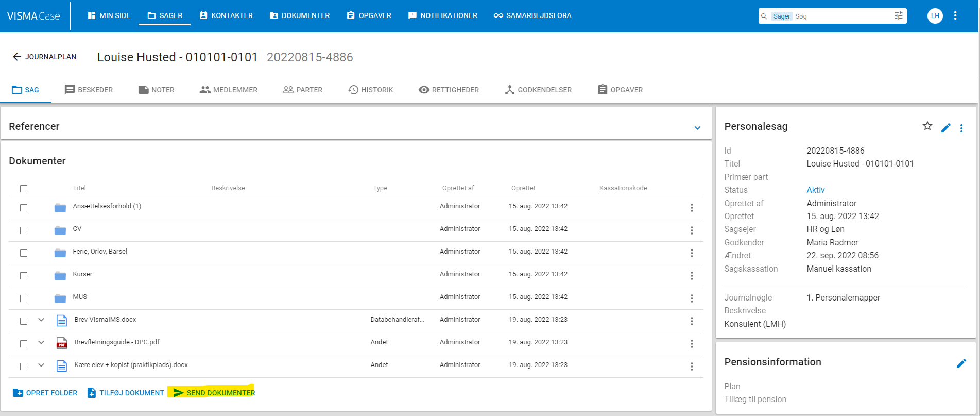Click the Kurser folder icon
Screen dimensions: 980x416
tap(60, 276)
